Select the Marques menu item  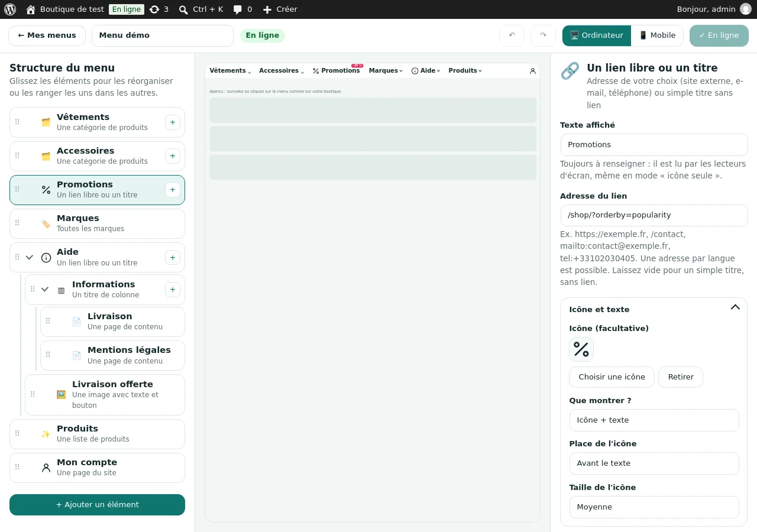(x=97, y=223)
